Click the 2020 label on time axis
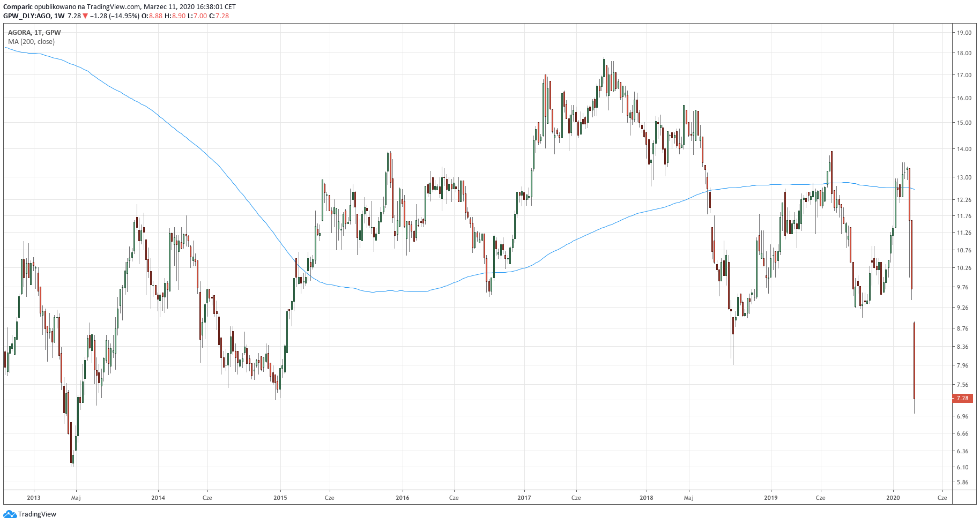The width and height of the screenshot is (980, 524). 893,498
